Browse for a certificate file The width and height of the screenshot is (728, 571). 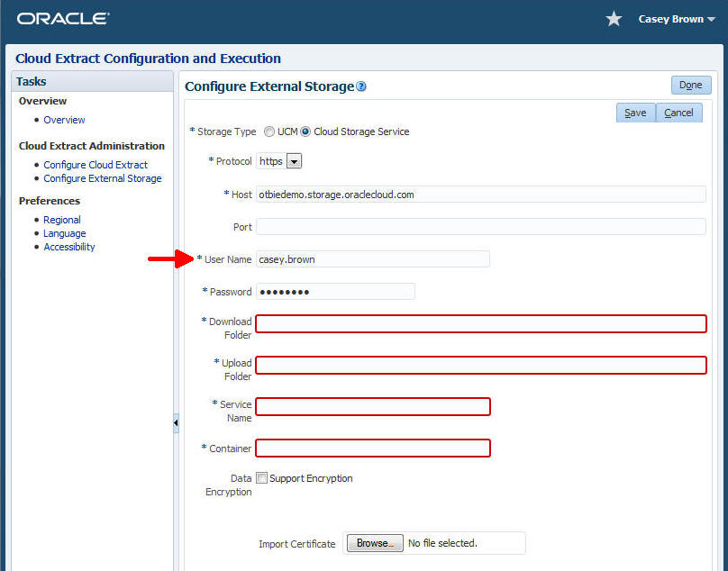point(375,542)
